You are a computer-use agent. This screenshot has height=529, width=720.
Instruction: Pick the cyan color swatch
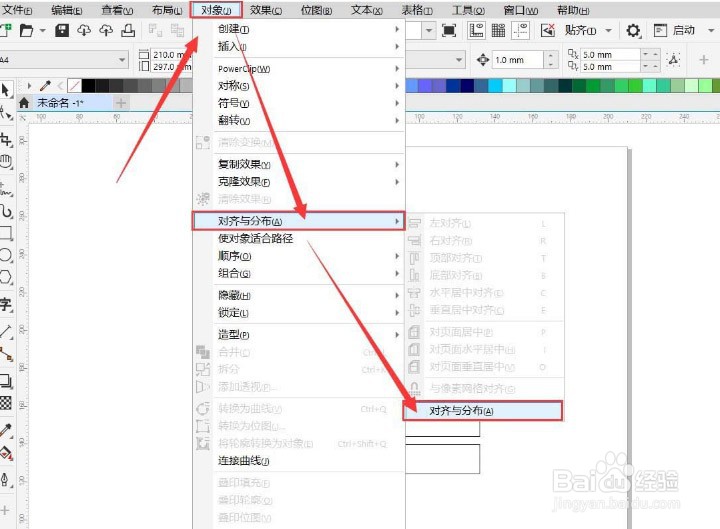click(495, 85)
